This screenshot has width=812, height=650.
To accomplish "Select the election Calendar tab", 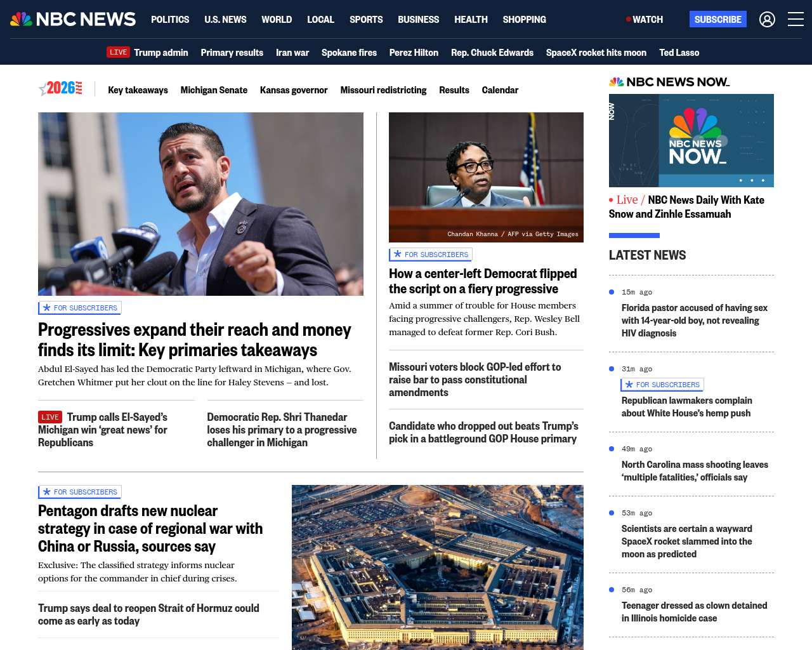I will click(500, 90).
